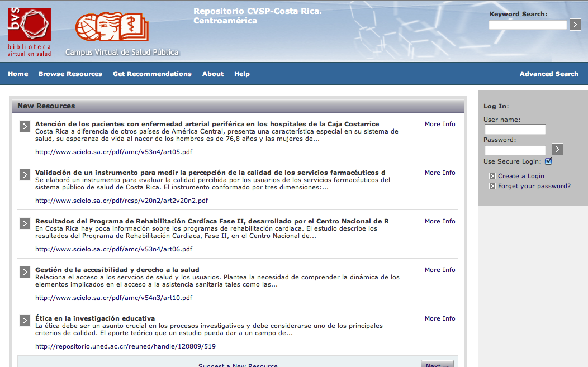588x367 pixels.
Task: Click the User name input field
Action: [x=515, y=130]
